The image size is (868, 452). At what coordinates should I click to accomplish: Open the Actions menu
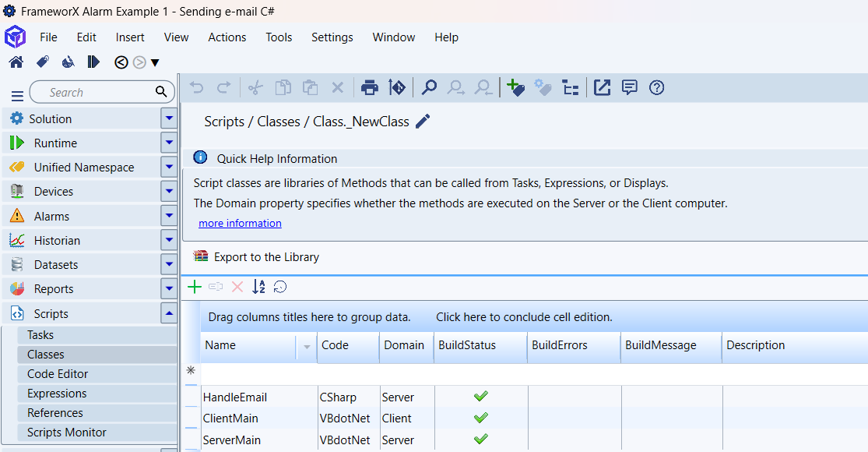(x=227, y=37)
